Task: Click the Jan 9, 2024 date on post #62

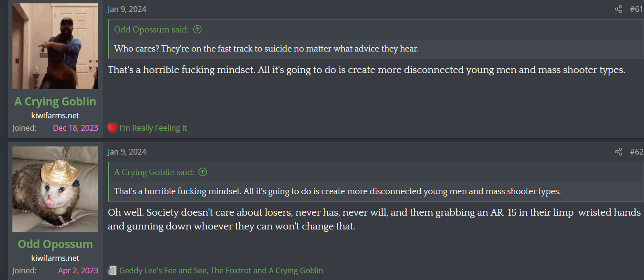Action: pos(127,152)
